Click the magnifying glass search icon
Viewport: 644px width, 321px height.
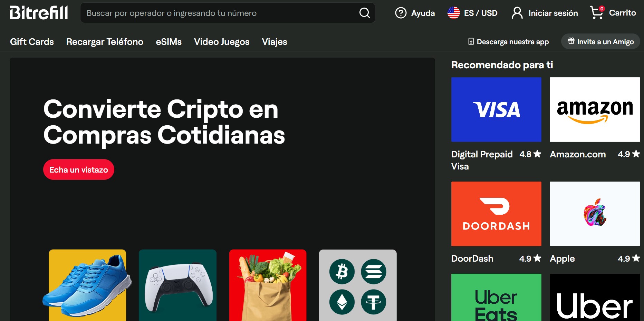pos(364,13)
